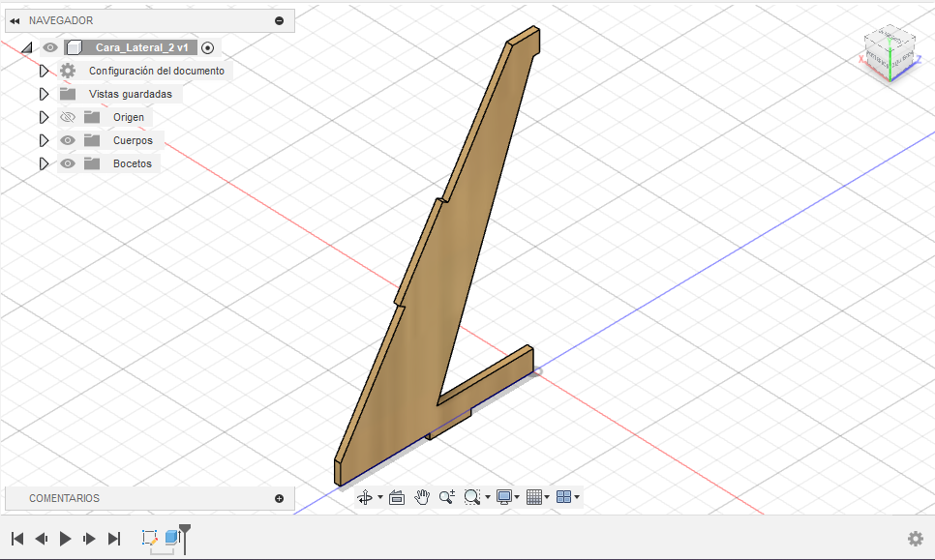This screenshot has height=560, width=935.
Task: Click the Bocetos folder icon
Action: (92, 163)
